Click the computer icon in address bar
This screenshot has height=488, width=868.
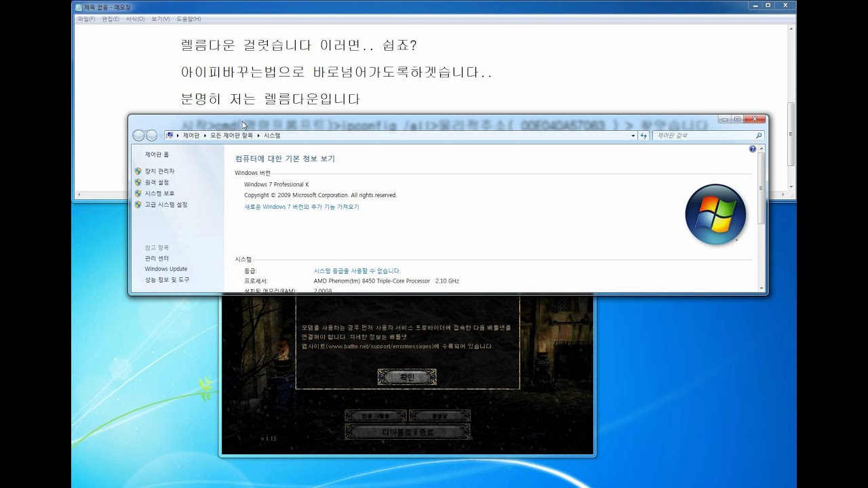pos(170,136)
